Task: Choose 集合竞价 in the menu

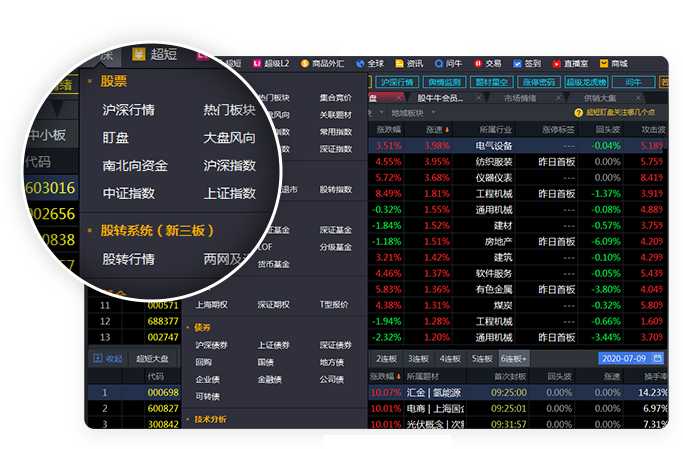Action: (x=335, y=98)
